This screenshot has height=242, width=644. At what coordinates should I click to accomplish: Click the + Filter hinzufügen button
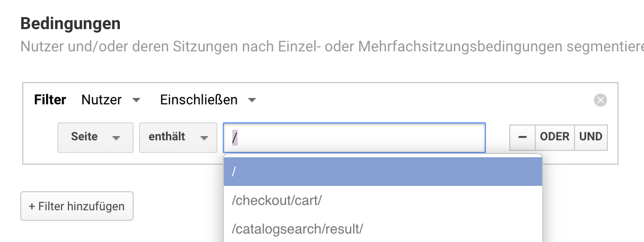click(x=77, y=206)
